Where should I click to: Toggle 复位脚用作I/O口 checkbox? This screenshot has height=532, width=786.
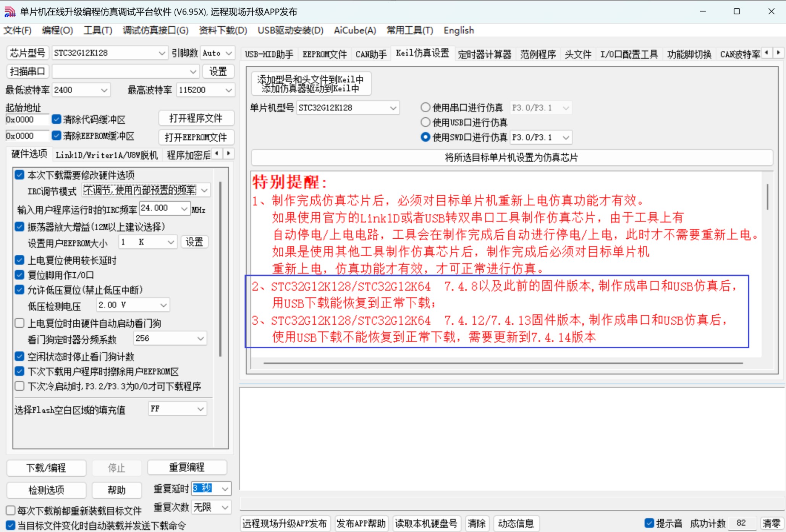coord(19,275)
